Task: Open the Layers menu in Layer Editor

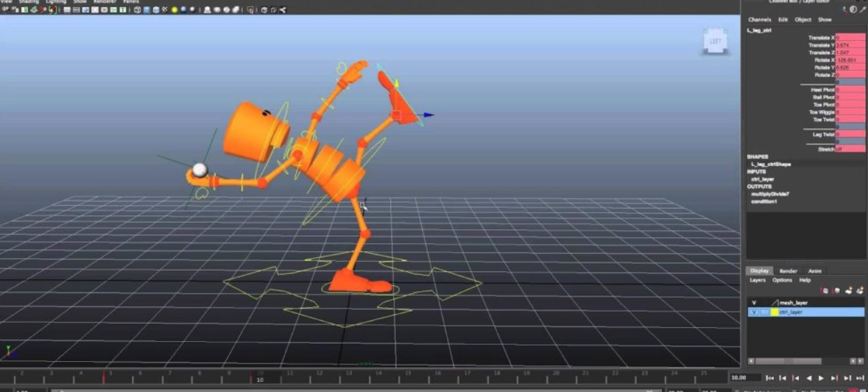Action: pyautogui.click(x=758, y=280)
